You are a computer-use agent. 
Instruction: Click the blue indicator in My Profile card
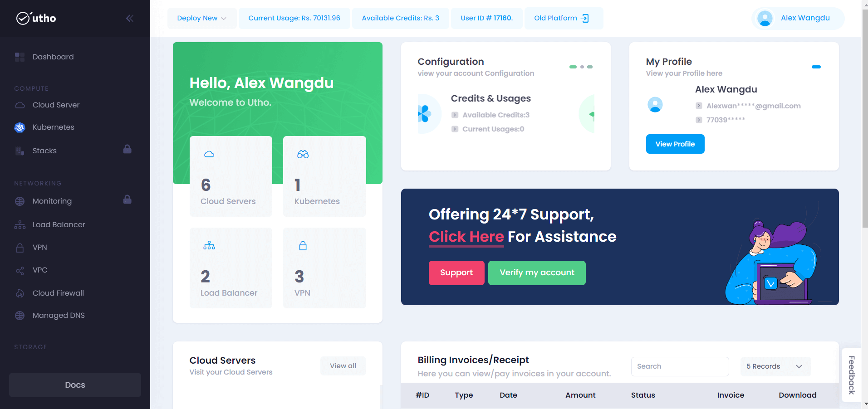(816, 67)
